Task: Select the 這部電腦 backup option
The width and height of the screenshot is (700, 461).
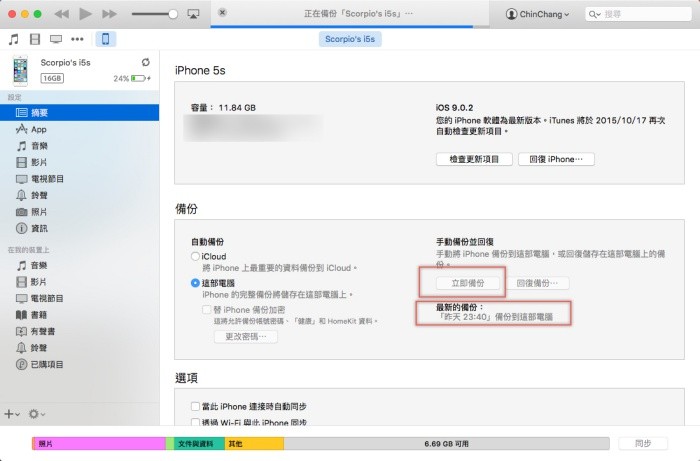Action: point(196,283)
